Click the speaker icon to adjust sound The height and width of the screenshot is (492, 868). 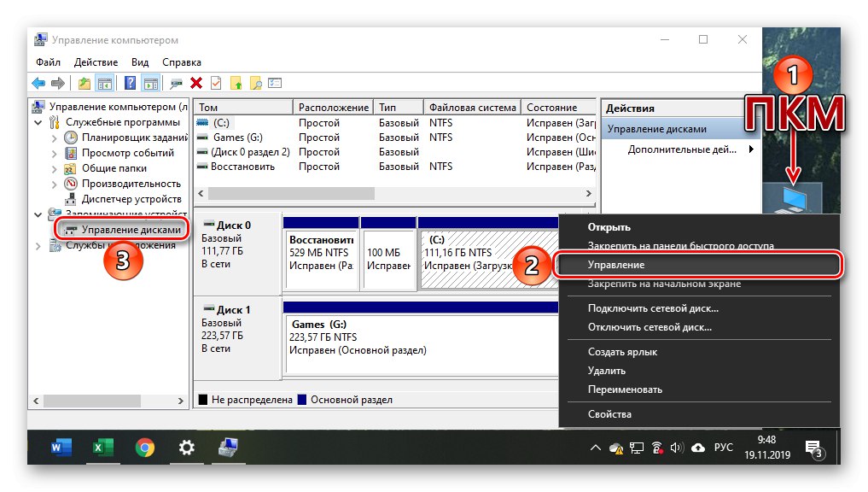(x=678, y=447)
